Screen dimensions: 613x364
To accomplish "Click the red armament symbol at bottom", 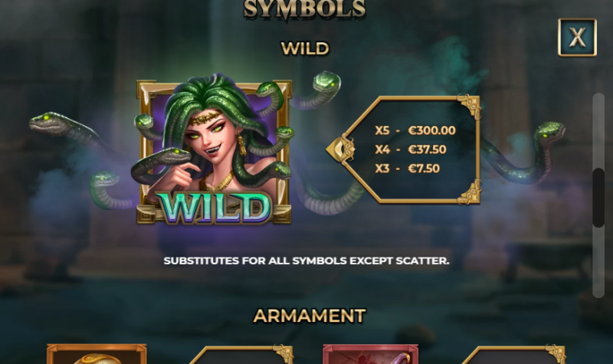I will (x=370, y=354).
